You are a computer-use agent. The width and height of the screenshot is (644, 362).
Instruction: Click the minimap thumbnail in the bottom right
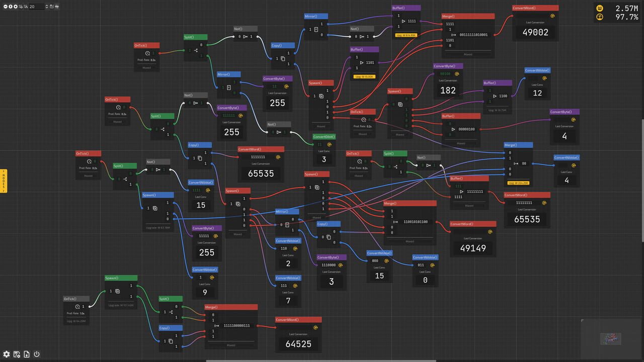point(610,339)
